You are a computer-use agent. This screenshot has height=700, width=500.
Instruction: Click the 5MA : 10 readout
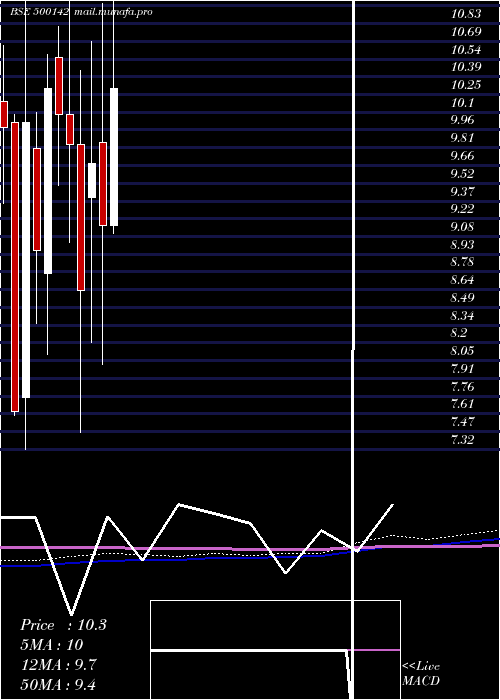[x=52, y=645]
